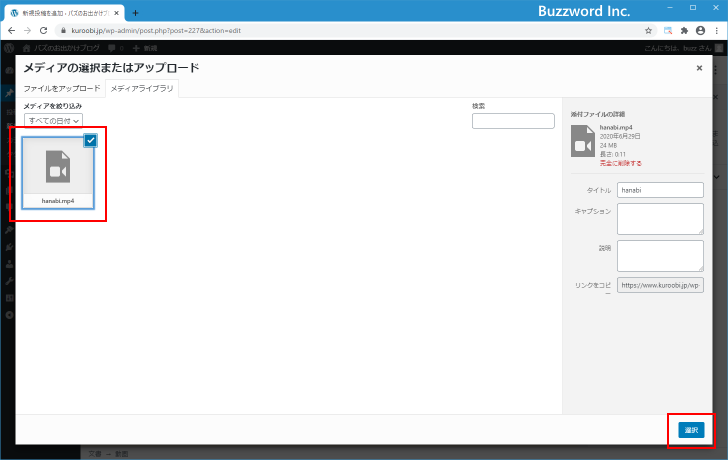Open the Chrome profile avatar icon

pos(700,31)
